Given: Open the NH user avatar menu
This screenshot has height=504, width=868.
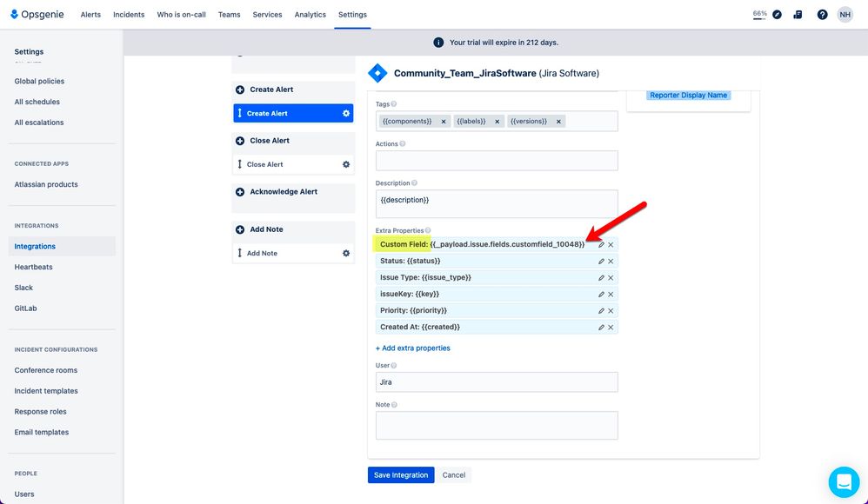Looking at the screenshot, I should [x=845, y=15].
